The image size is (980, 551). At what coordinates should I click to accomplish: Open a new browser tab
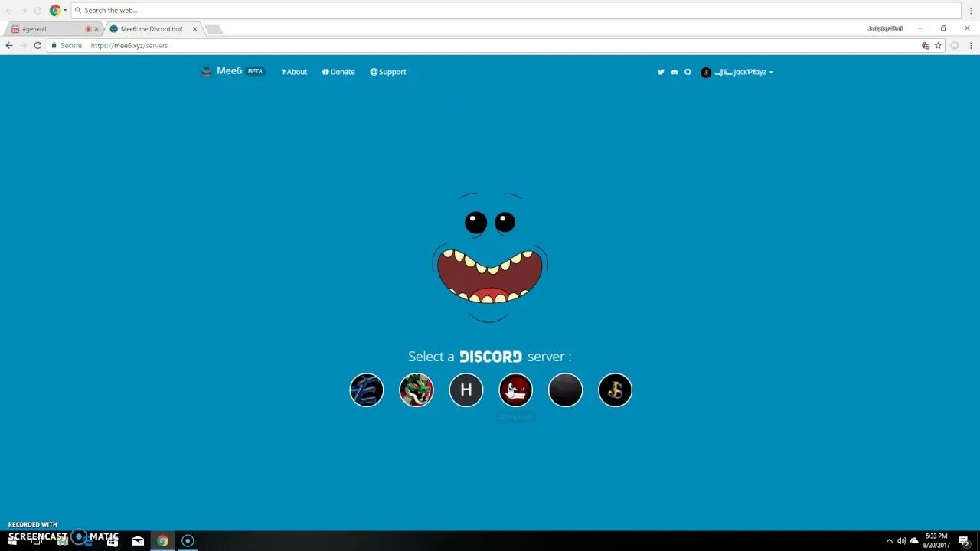click(214, 29)
